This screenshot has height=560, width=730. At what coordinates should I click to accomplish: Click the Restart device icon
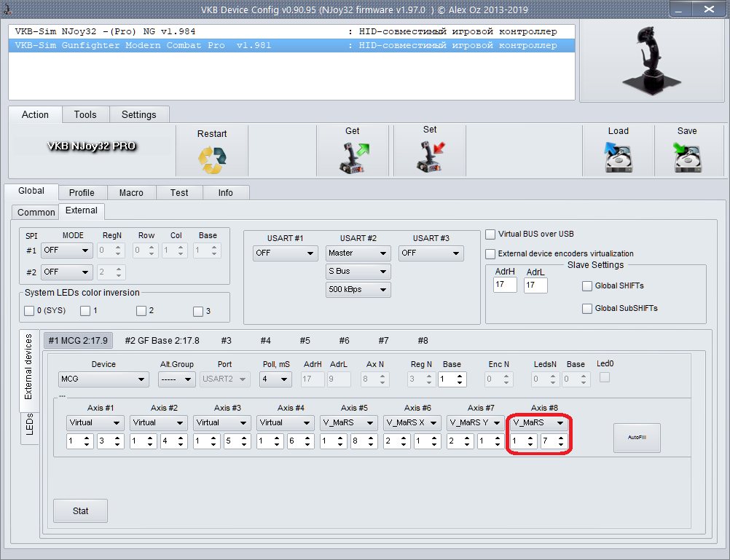(212, 159)
